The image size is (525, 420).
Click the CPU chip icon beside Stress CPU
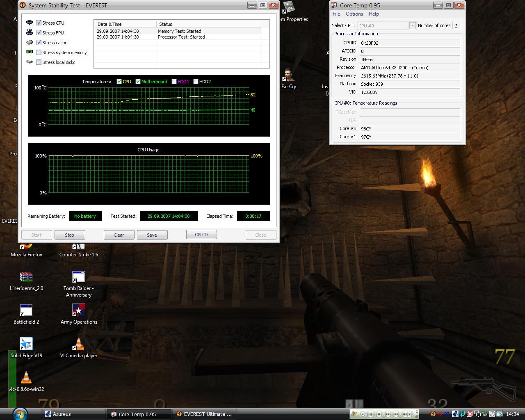pos(30,23)
